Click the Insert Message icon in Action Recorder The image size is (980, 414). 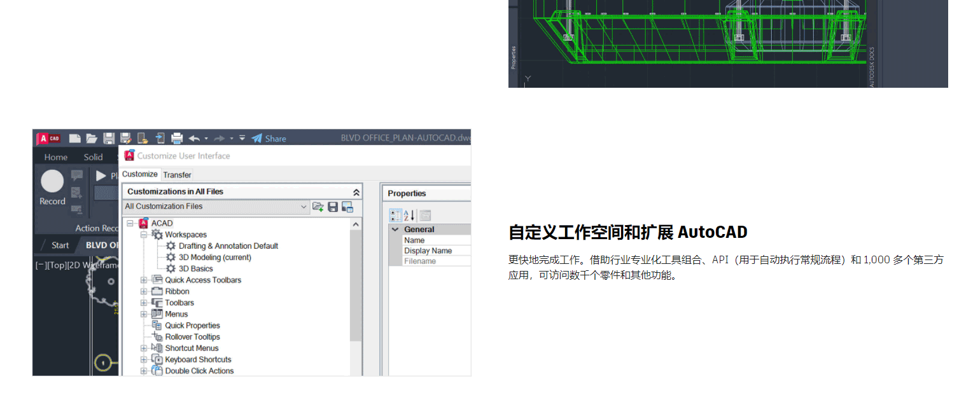(77, 175)
